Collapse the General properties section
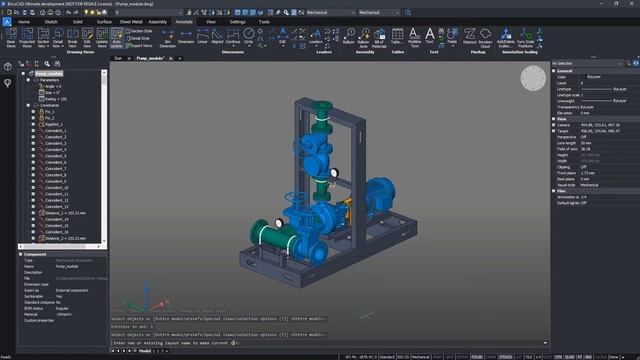The width and height of the screenshot is (640, 360). coord(554,71)
